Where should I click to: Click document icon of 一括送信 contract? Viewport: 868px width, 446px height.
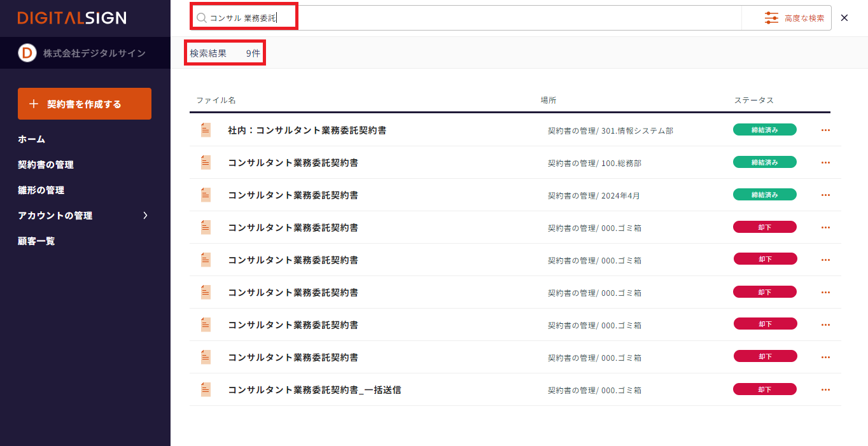coord(206,389)
